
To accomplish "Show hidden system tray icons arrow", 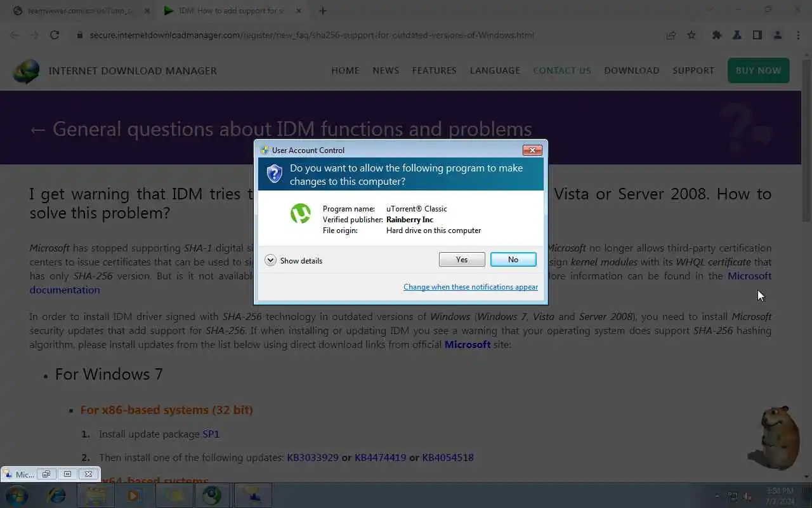I will click(x=717, y=496).
